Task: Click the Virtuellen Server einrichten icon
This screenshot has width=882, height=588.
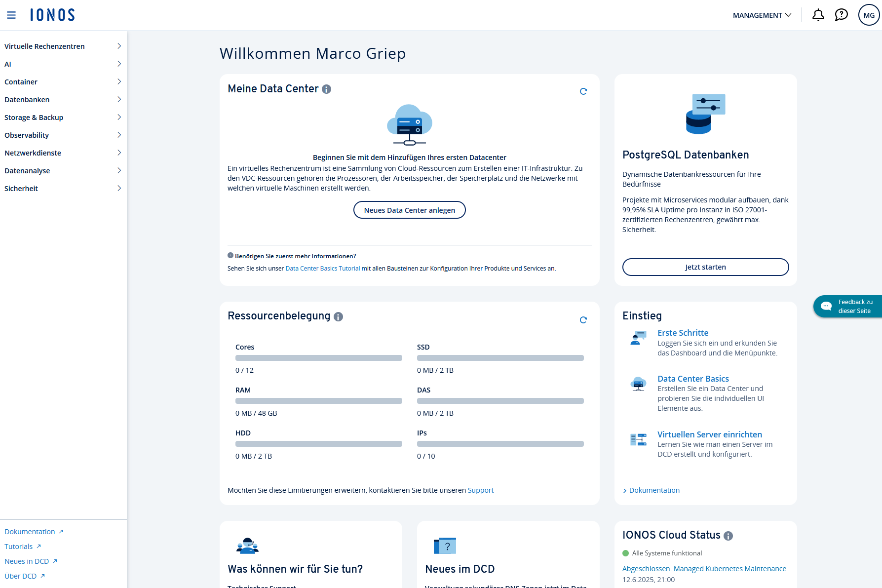Action: click(638, 439)
